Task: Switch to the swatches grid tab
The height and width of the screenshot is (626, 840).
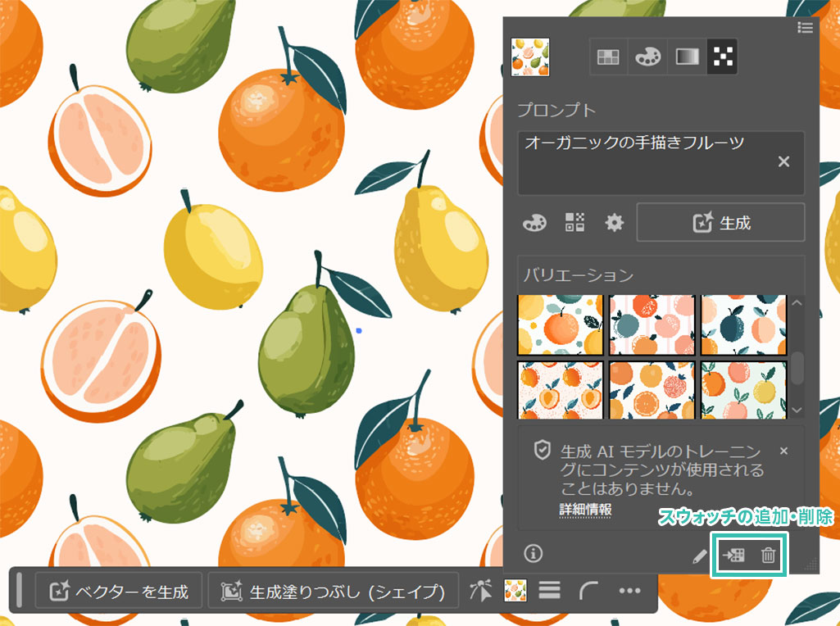Action: click(x=608, y=57)
